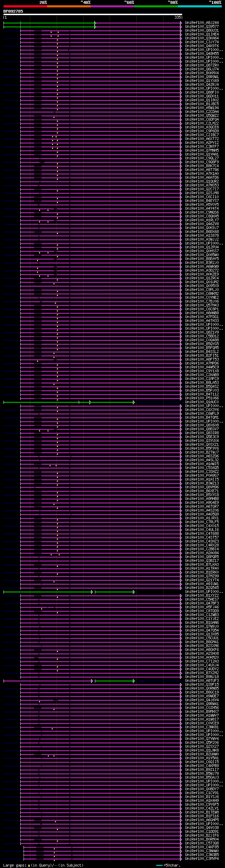Select the UniRef100_B4TQM1 label
This screenshot has width=225, height=868.
click(x=202, y=418)
